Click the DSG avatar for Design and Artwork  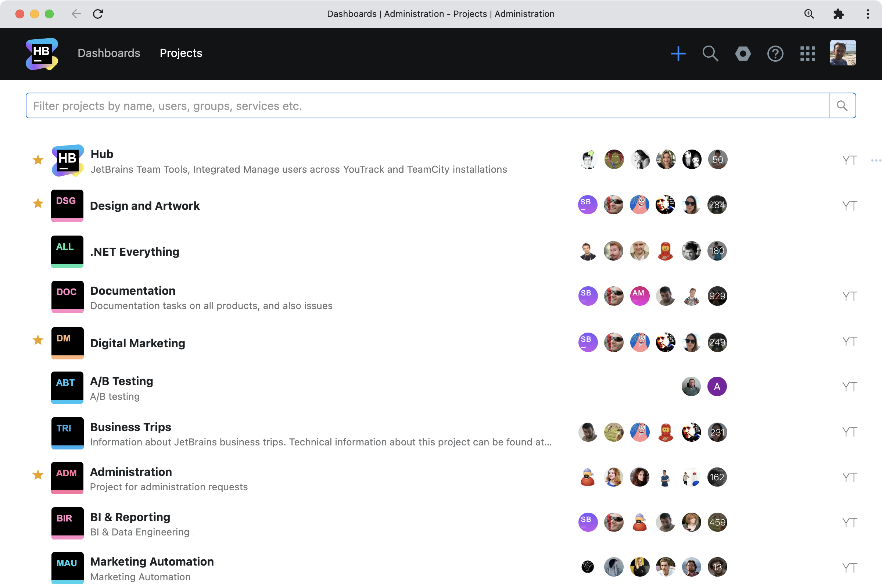67,205
